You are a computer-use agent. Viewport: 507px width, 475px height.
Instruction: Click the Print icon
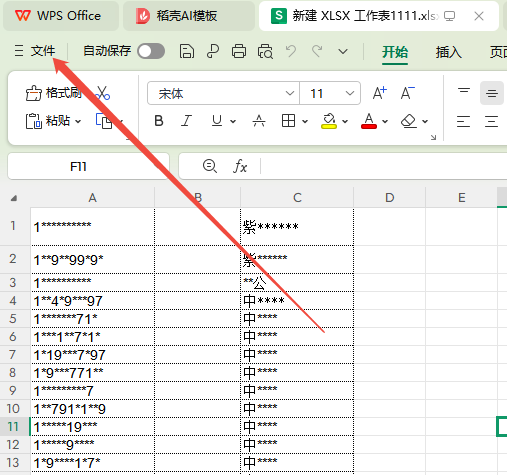[239, 52]
